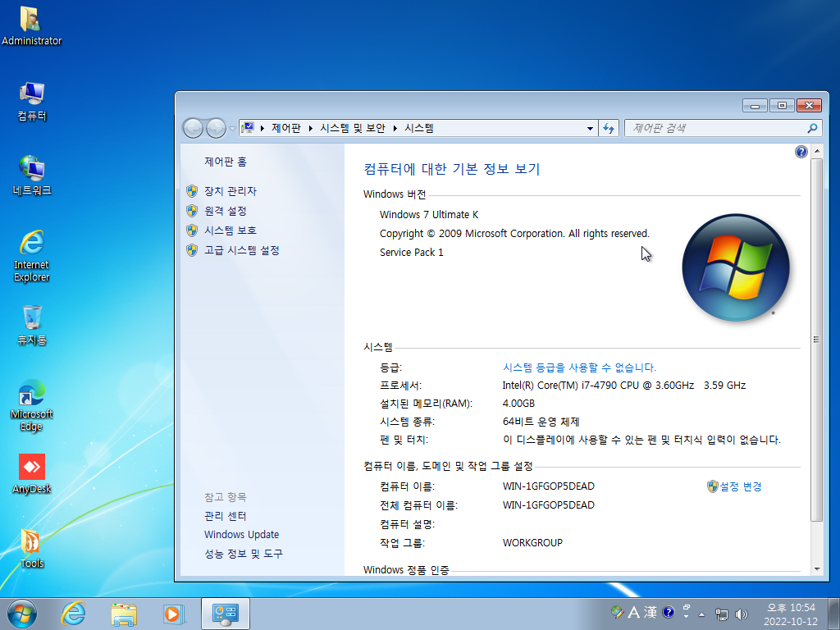The height and width of the screenshot is (630, 840).
Task: Click the scrollbar up arrow
Action: 816,152
